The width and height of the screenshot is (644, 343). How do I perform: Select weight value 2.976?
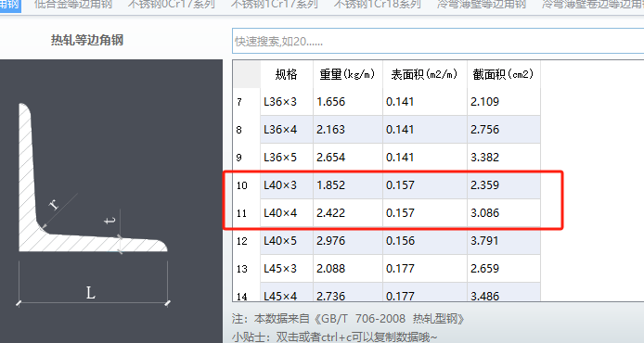(348, 241)
